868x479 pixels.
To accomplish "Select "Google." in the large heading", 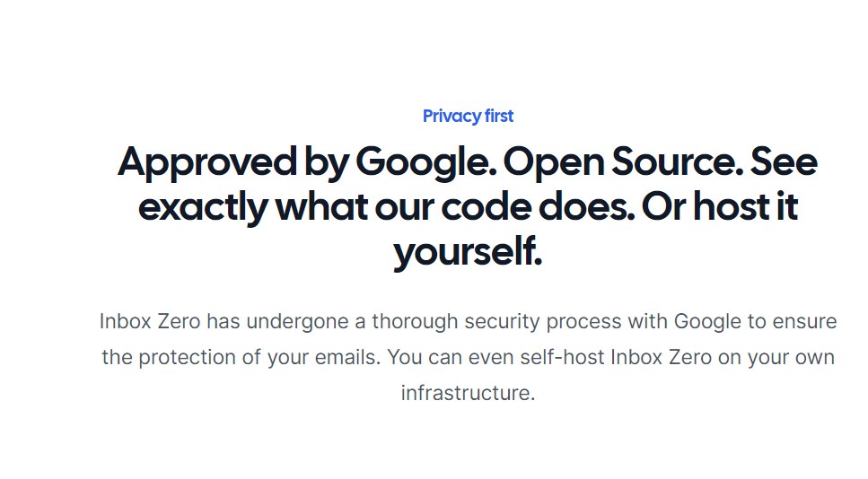I will [x=425, y=163].
